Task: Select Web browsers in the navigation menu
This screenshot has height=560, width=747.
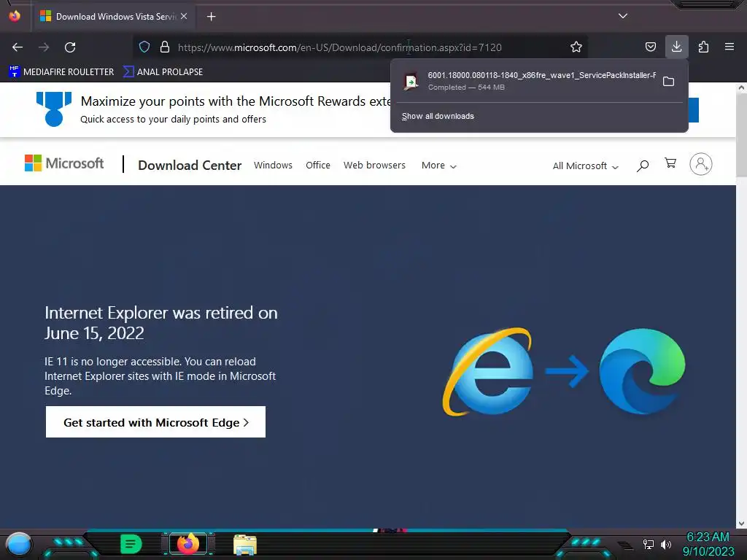Action: [x=374, y=166]
